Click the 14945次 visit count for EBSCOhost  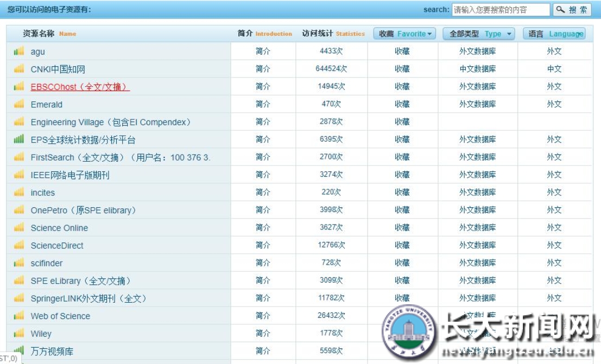(x=331, y=86)
